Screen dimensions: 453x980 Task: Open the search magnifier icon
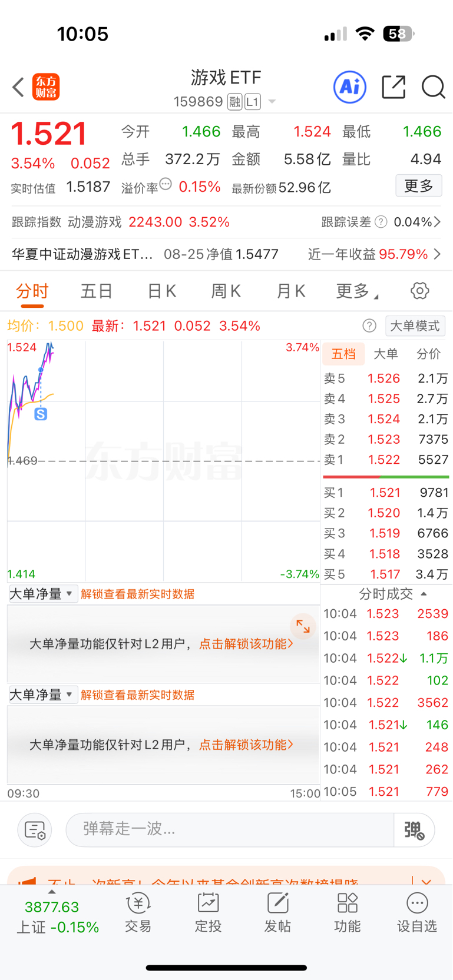click(x=433, y=87)
